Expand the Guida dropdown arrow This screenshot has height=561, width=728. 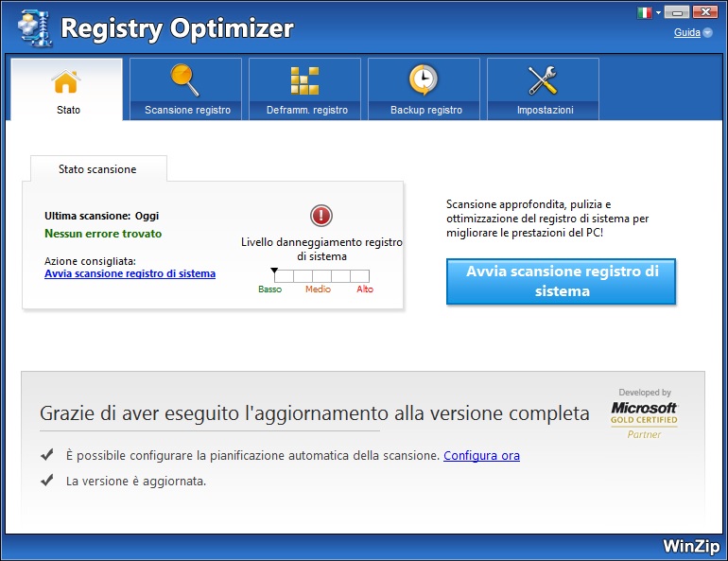(x=707, y=32)
